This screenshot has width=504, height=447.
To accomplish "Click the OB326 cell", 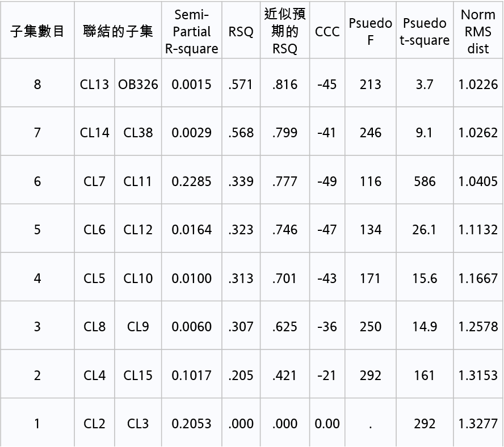I will (x=138, y=85).
